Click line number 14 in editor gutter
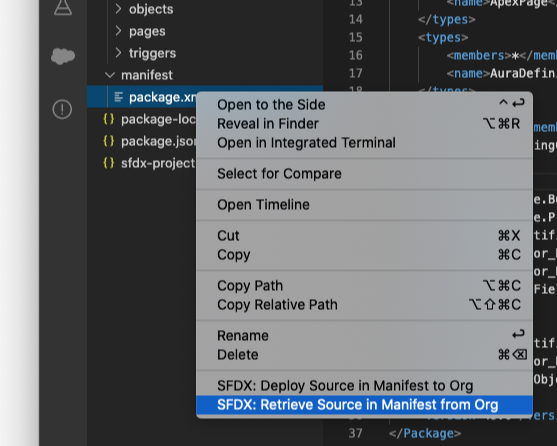 (x=356, y=19)
